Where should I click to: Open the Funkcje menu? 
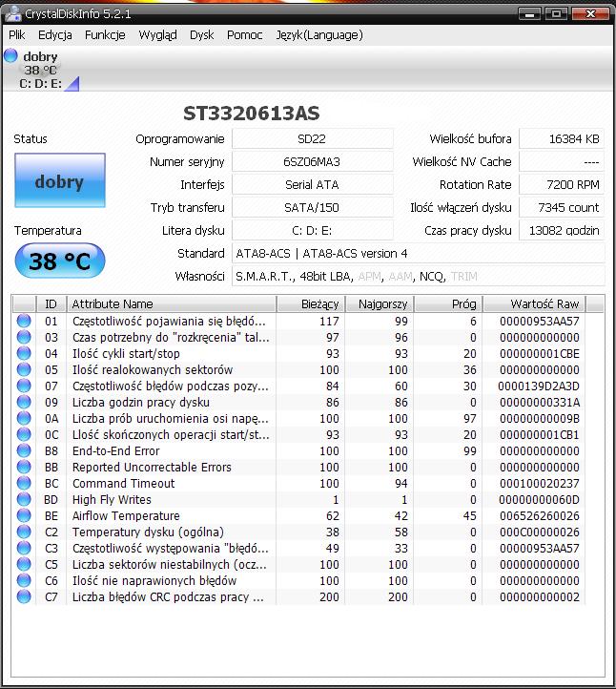(x=105, y=35)
